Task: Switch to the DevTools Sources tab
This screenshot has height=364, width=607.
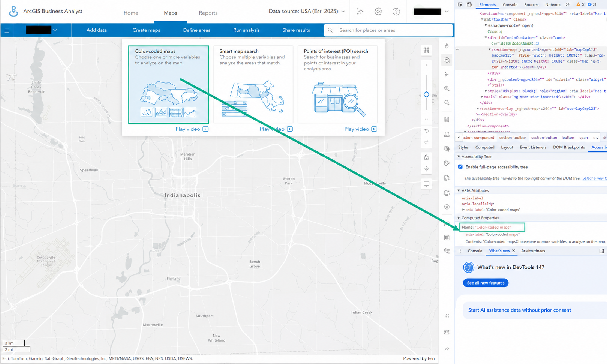Action: click(x=531, y=4)
